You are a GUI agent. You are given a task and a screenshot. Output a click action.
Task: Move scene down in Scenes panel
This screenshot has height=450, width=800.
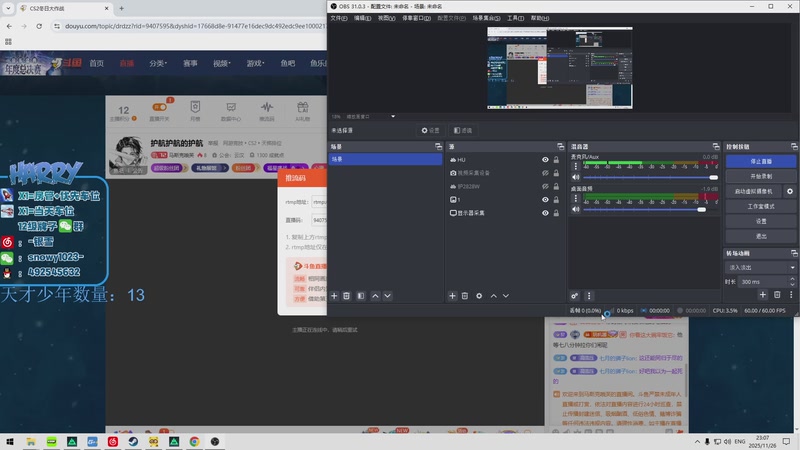pos(388,296)
